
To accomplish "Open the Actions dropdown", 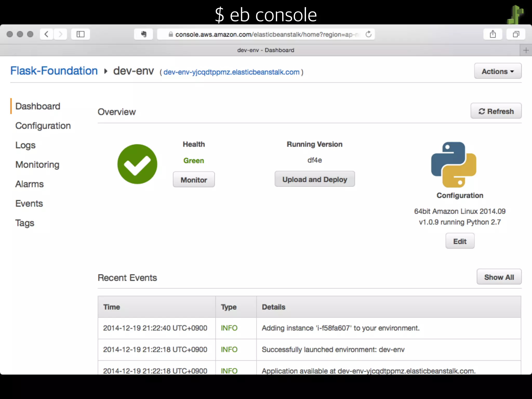I will coord(498,71).
